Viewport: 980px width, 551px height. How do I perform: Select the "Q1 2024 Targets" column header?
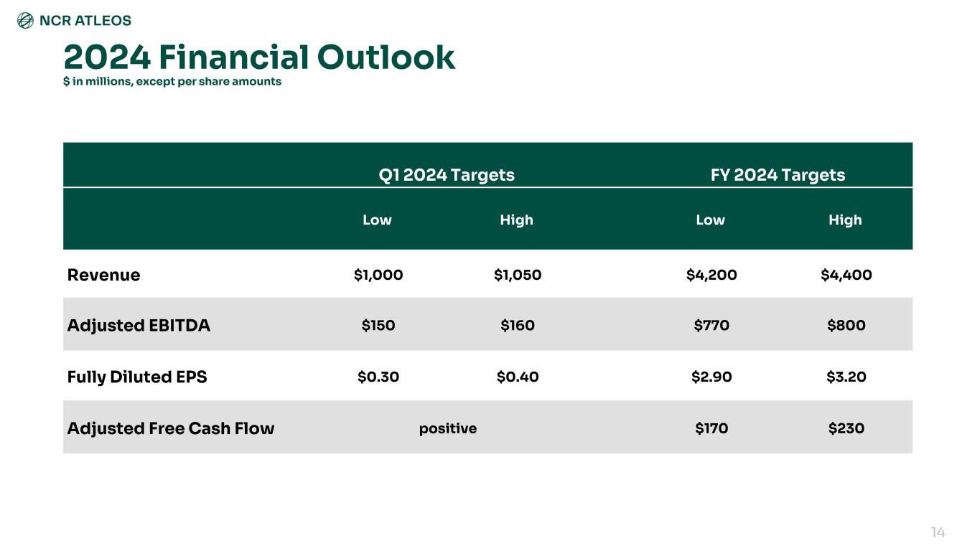pyautogui.click(x=447, y=175)
